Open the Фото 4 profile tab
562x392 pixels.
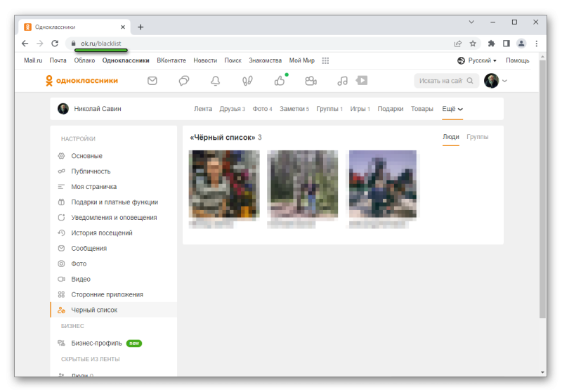pos(262,109)
